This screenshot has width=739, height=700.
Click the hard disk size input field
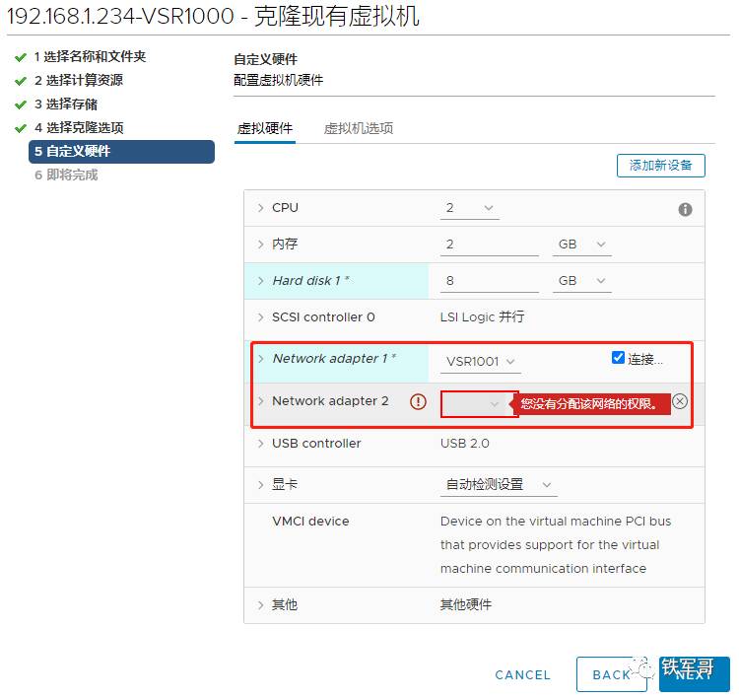click(489, 281)
